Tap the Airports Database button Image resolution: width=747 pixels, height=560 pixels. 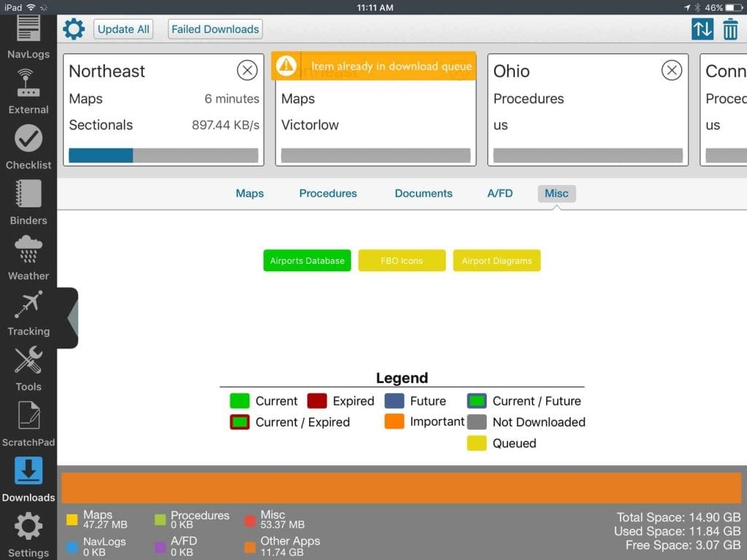(x=307, y=260)
